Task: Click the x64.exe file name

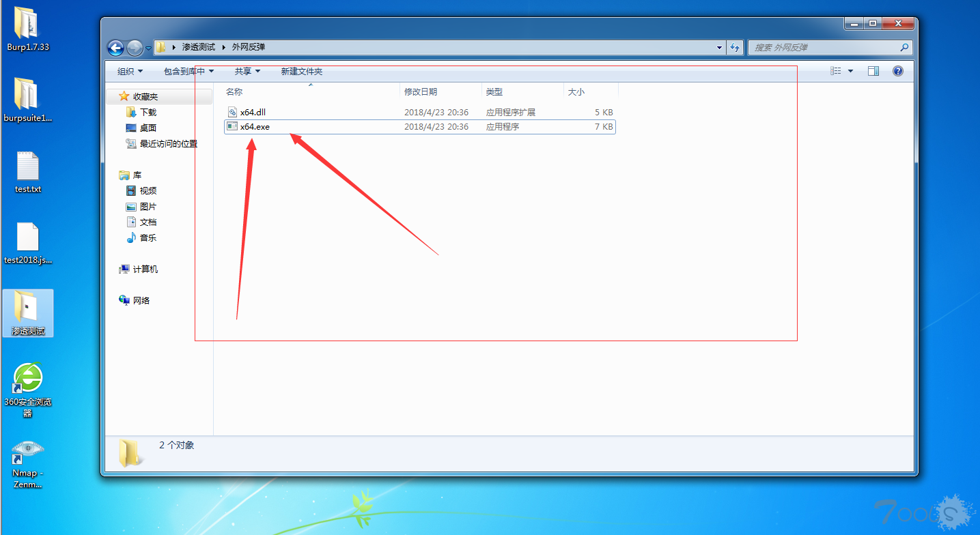Action: click(x=255, y=126)
